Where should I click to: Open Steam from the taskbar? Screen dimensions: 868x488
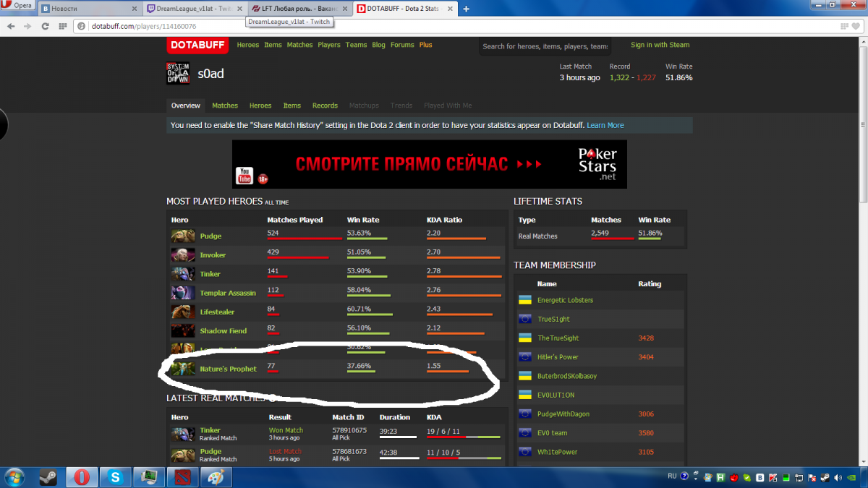point(49,477)
